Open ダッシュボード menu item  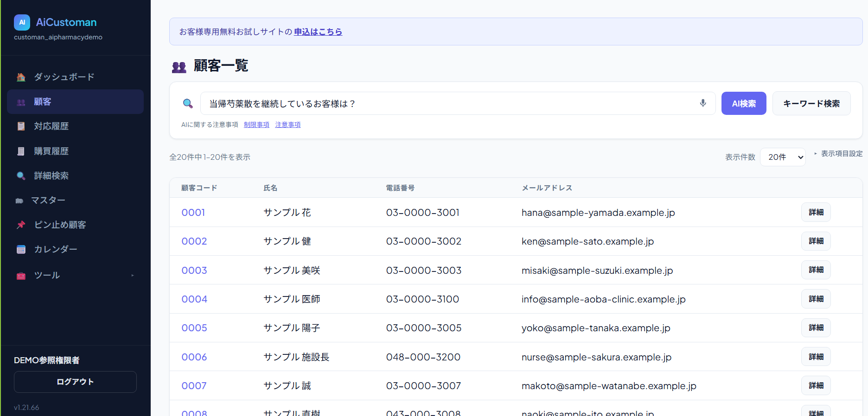tap(75, 77)
